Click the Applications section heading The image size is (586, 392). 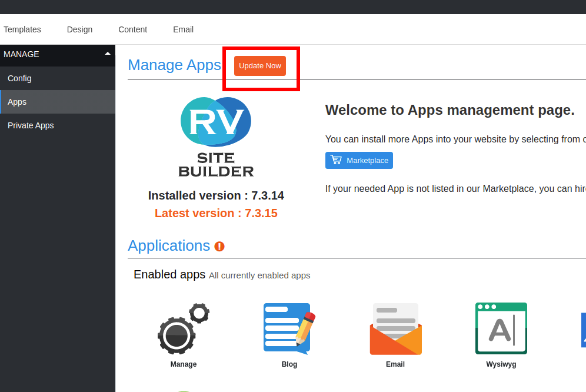tap(169, 246)
